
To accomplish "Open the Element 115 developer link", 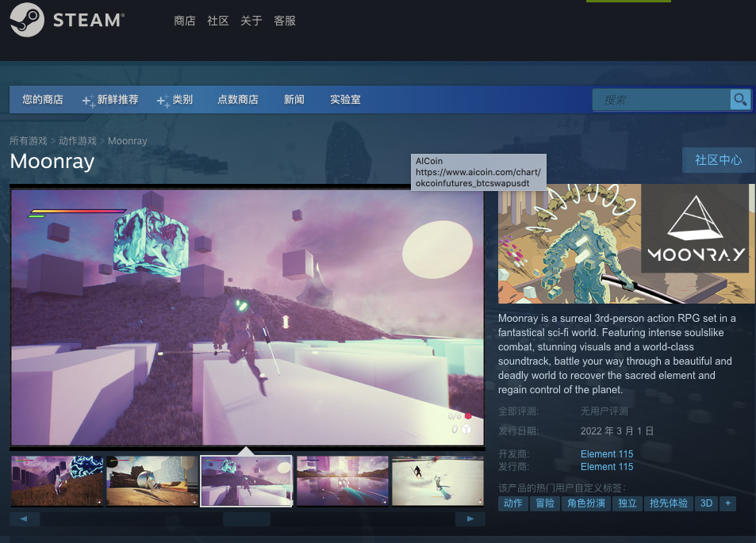I will coord(607,454).
